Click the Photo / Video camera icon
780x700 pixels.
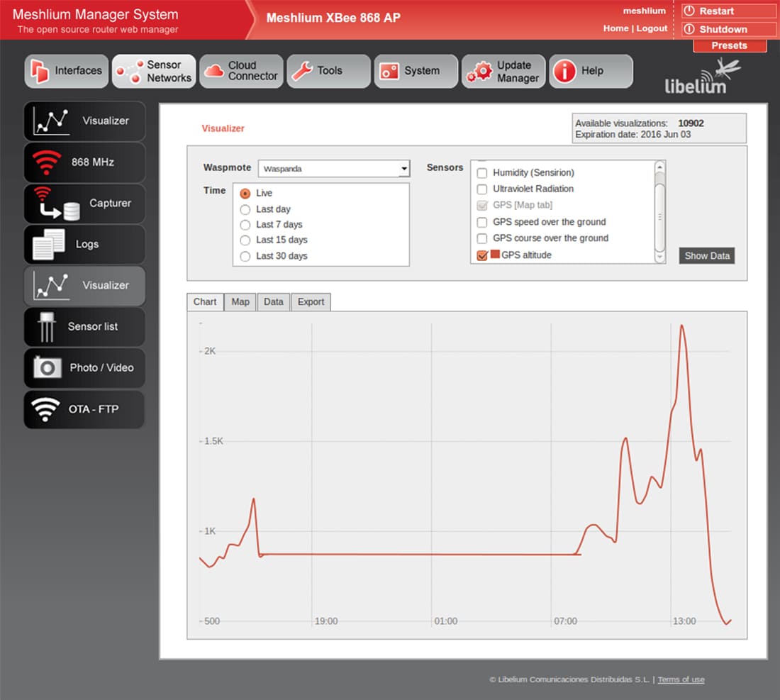48,367
